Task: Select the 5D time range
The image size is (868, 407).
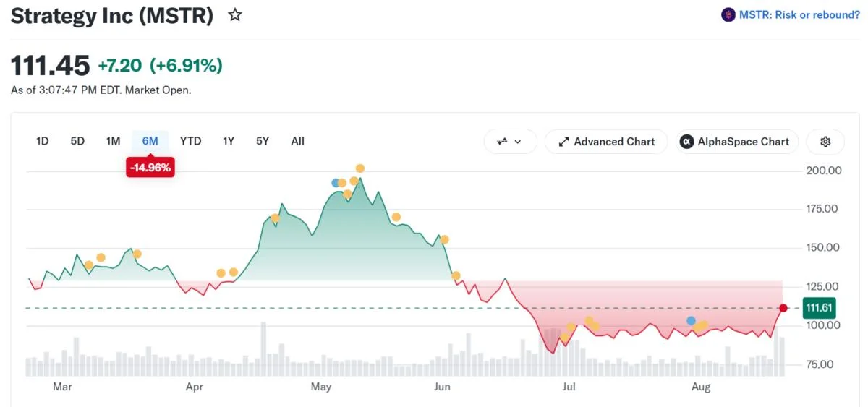Action: click(77, 141)
